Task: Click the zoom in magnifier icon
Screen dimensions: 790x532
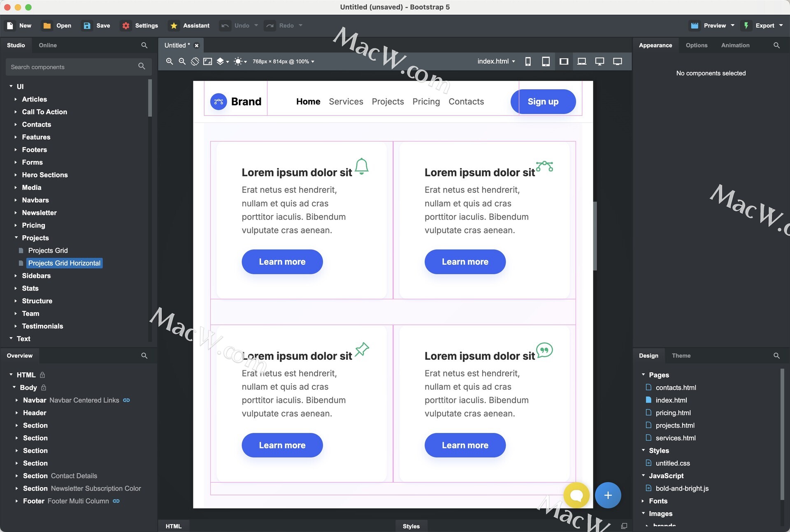Action: [x=169, y=61]
